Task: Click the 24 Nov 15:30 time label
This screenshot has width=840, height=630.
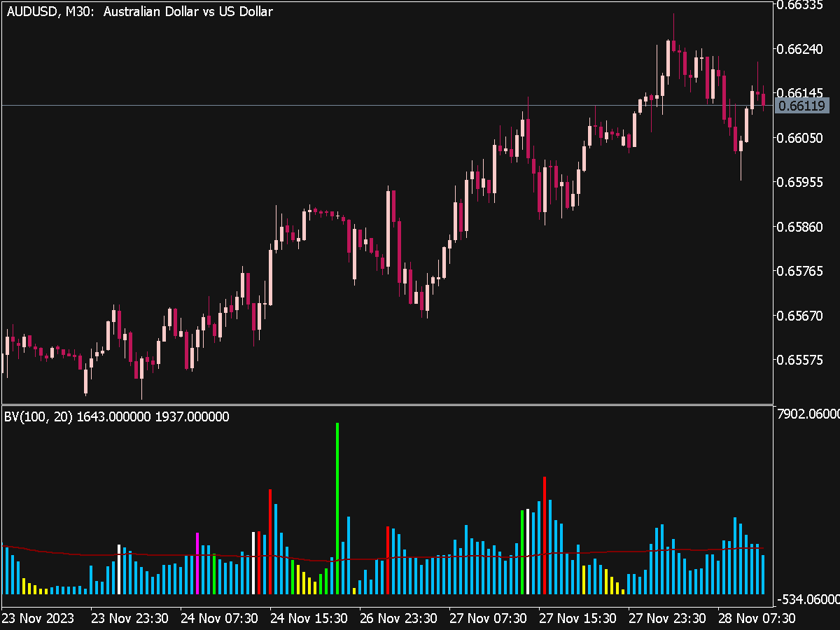Action: click(309, 619)
